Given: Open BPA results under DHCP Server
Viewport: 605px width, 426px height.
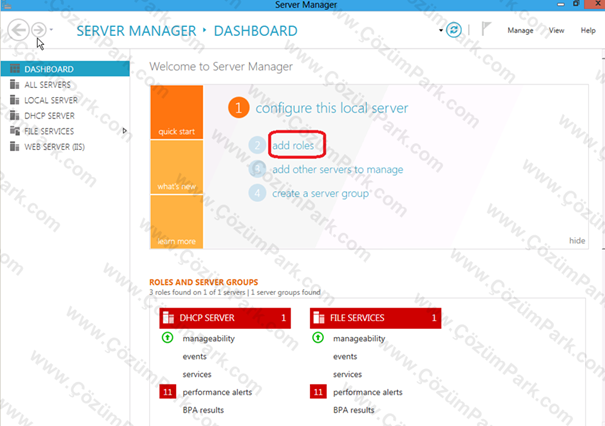Looking at the screenshot, I should coord(203,410).
